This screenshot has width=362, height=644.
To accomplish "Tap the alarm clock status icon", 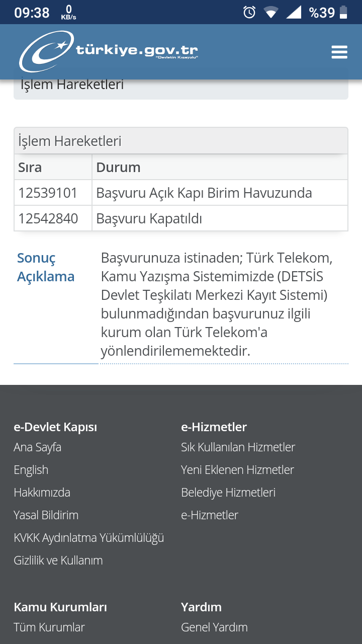I will point(249,12).
